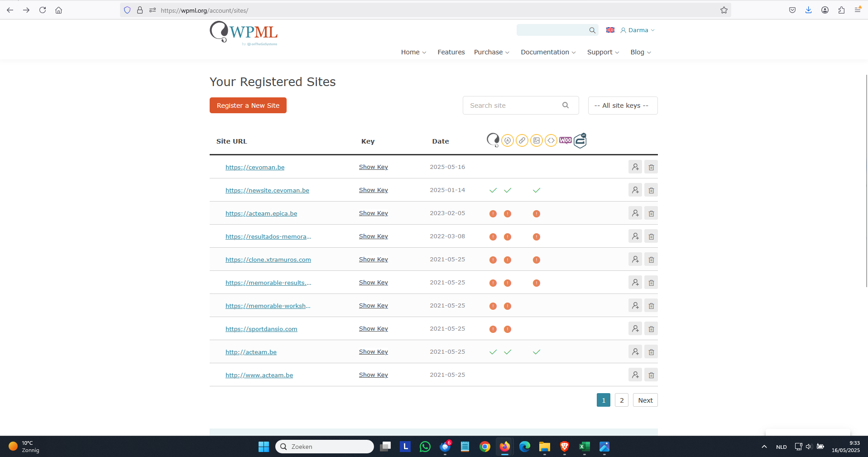Open the English flag language switcher
This screenshot has width=868, height=457.
click(610, 30)
